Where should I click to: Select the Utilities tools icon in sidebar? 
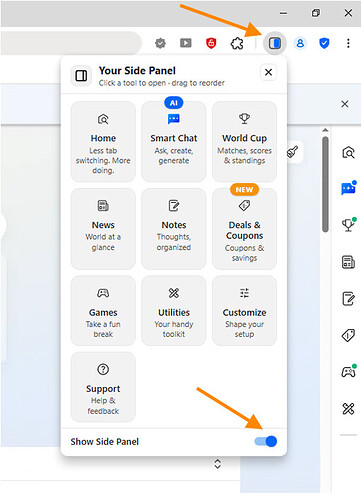click(348, 408)
